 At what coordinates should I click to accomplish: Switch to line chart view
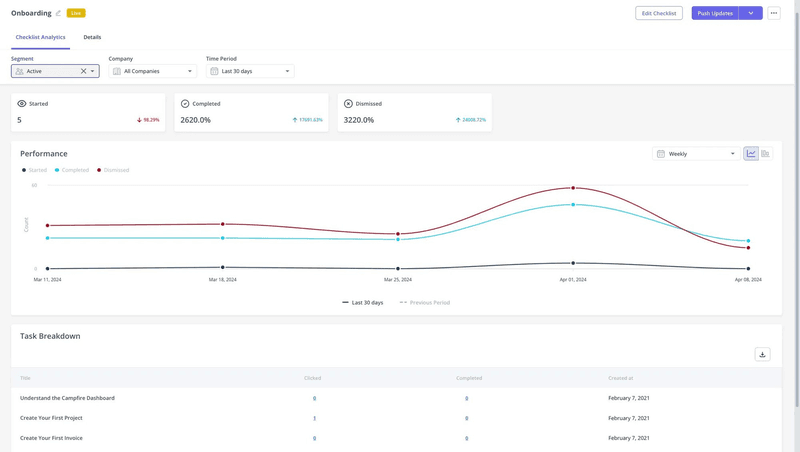[751, 154]
